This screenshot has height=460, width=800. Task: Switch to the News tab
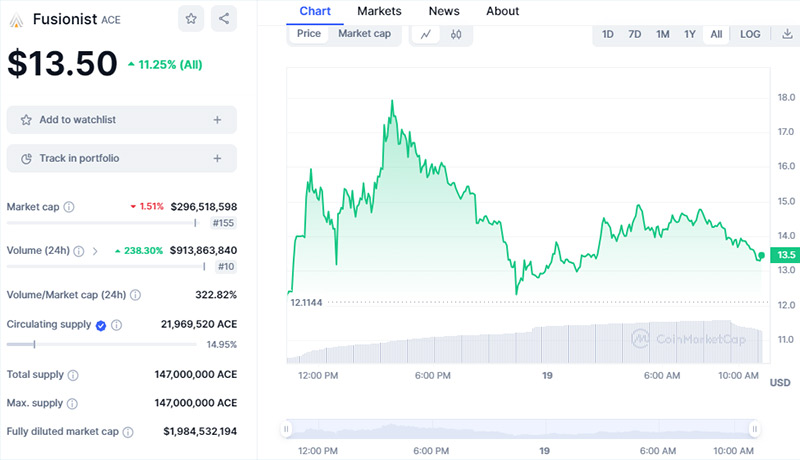pyautogui.click(x=444, y=11)
